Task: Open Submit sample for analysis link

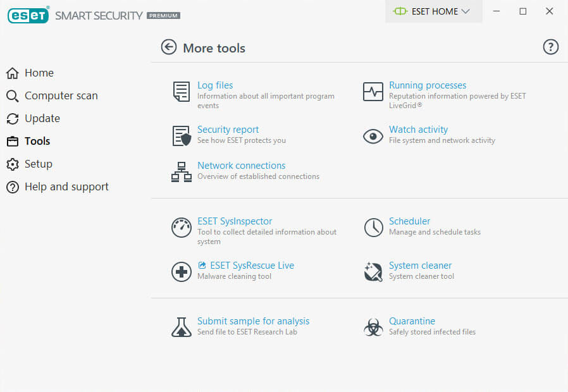Action: click(x=253, y=321)
